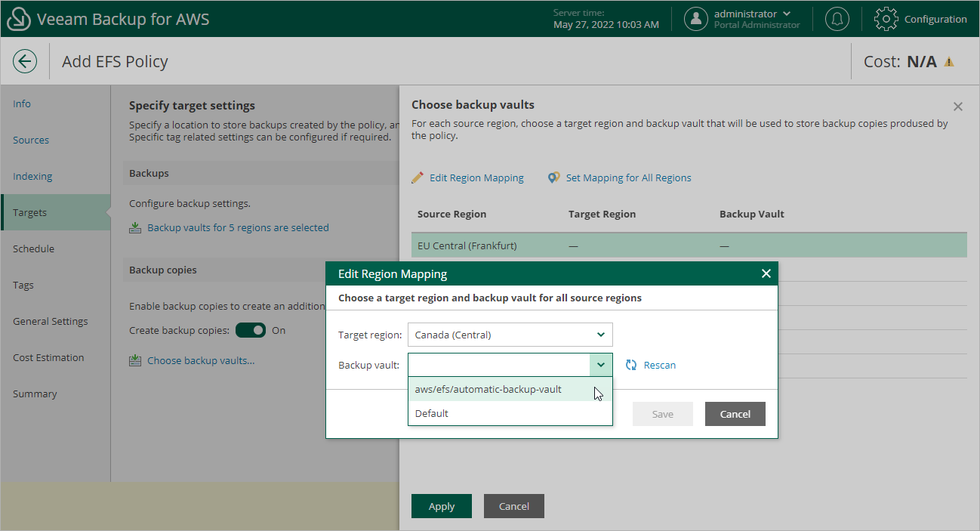
Task: Click the administrator user avatar icon
Action: (696, 19)
